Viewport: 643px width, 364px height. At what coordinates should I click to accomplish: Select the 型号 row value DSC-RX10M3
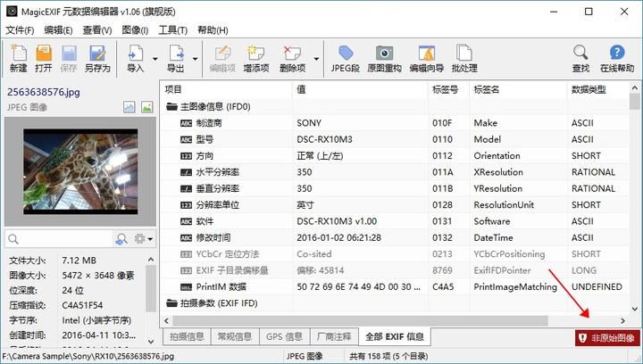click(x=324, y=139)
